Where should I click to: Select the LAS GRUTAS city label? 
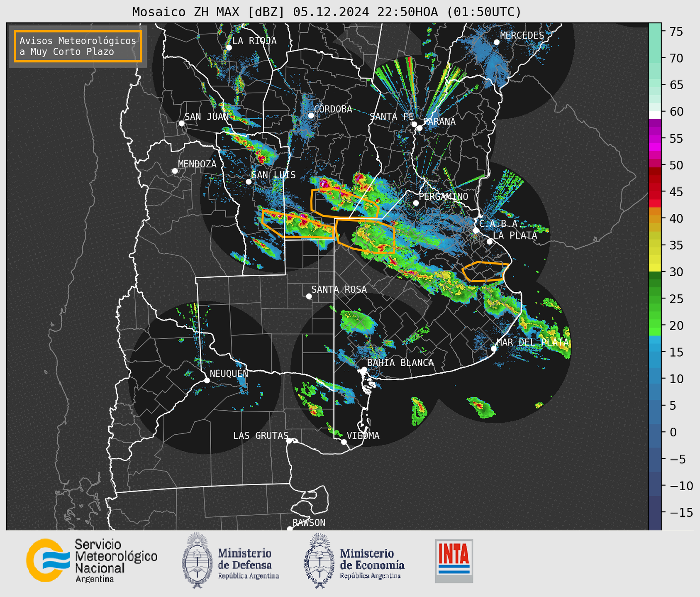[261, 436]
